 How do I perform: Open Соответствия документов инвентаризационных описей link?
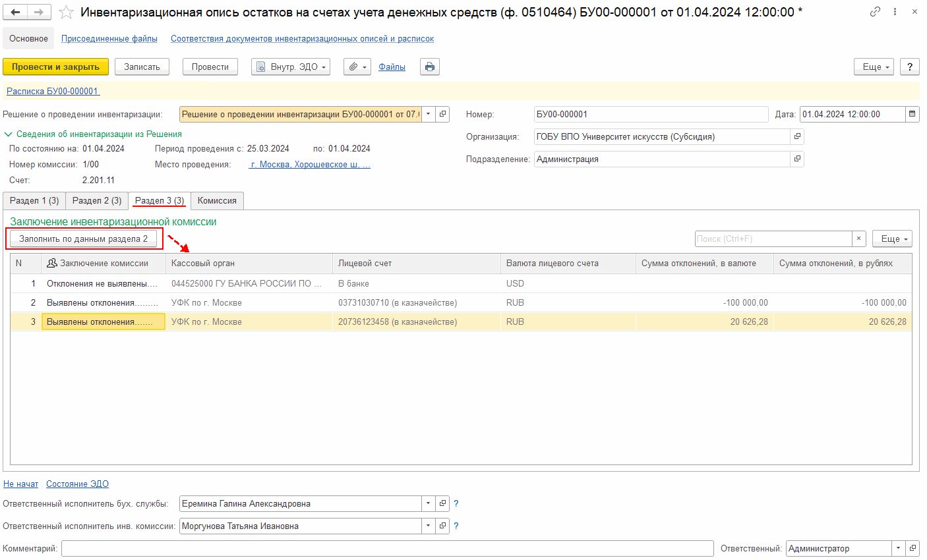pyautogui.click(x=302, y=38)
